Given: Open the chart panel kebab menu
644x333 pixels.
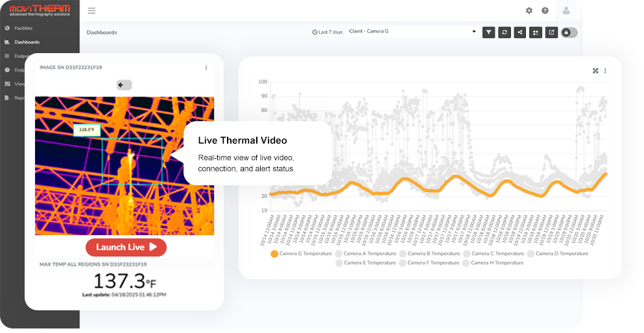Looking at the screenshot, I should tap(605, 71).
